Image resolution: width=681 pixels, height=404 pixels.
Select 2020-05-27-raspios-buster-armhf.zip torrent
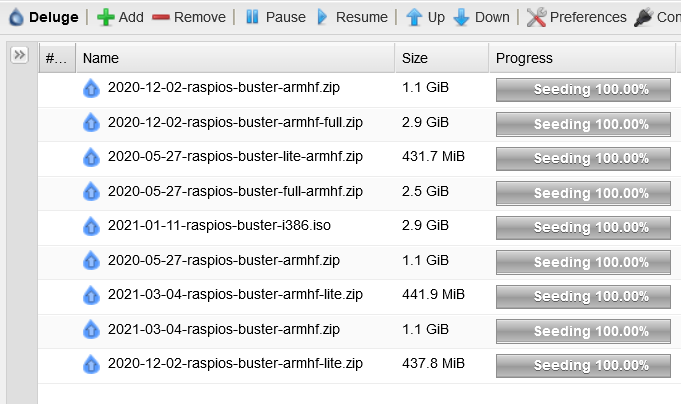[224, 260]
